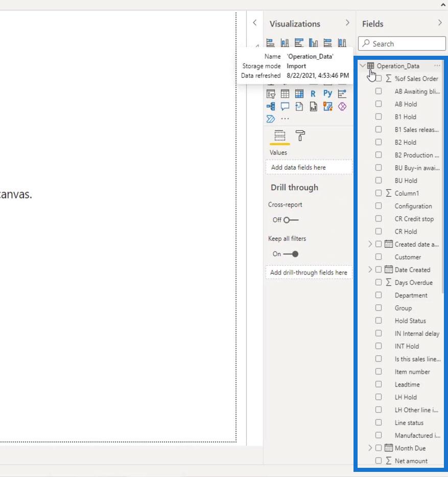Screen dimensions: 448x477
Task: Insert the Power Apps visual
Action: coord(342,106)
